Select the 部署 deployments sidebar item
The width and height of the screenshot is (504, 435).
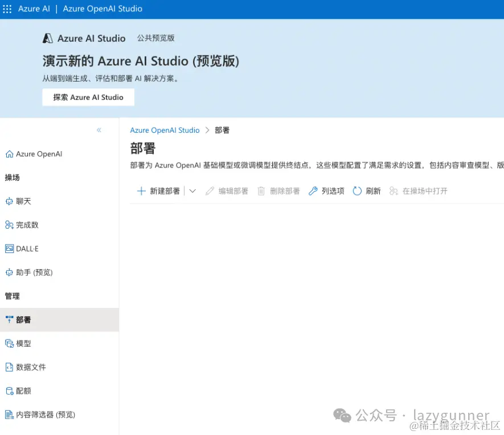[x=59, y=320]
